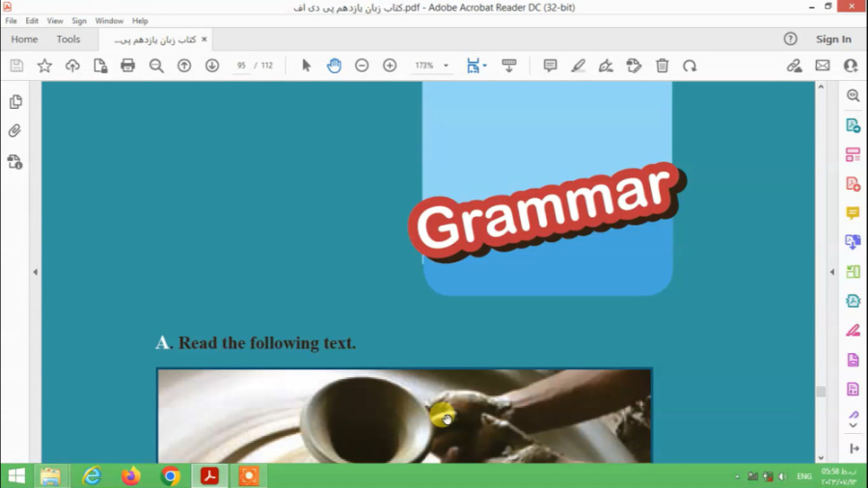Go to next page arrow
The width and height of the screenshot is (868, 488).
pyautogui.click(x=212, y=66)
